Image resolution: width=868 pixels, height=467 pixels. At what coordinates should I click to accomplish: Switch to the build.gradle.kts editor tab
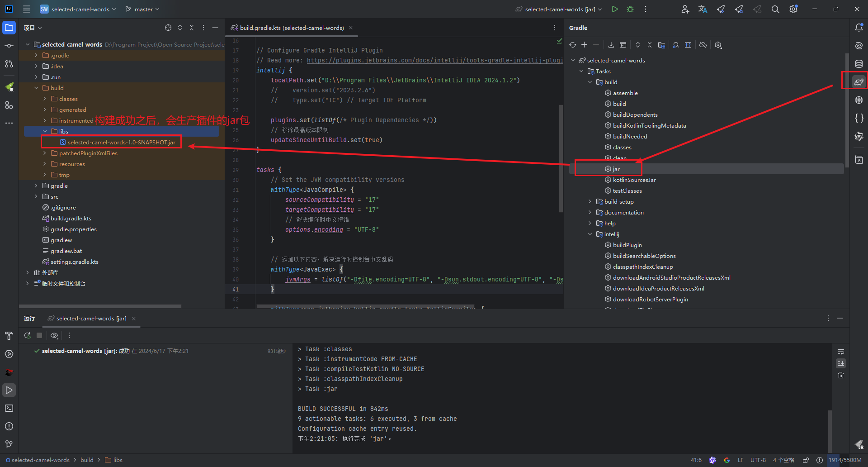click(291, 28)
